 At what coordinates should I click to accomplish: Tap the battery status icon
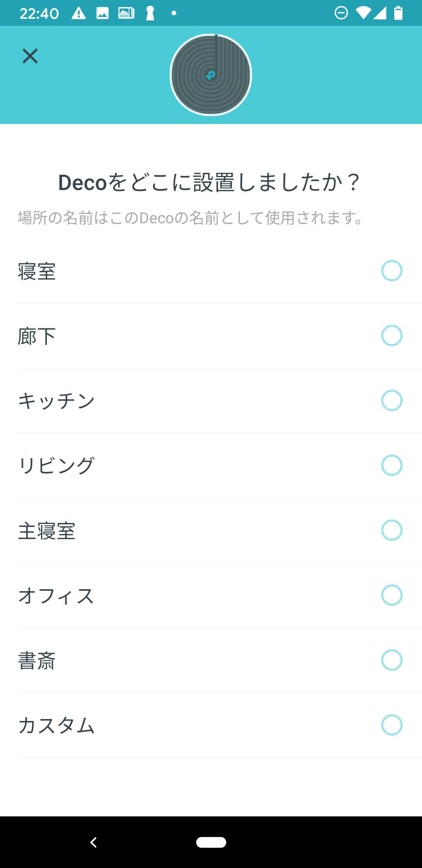click(x=398, y=13)
